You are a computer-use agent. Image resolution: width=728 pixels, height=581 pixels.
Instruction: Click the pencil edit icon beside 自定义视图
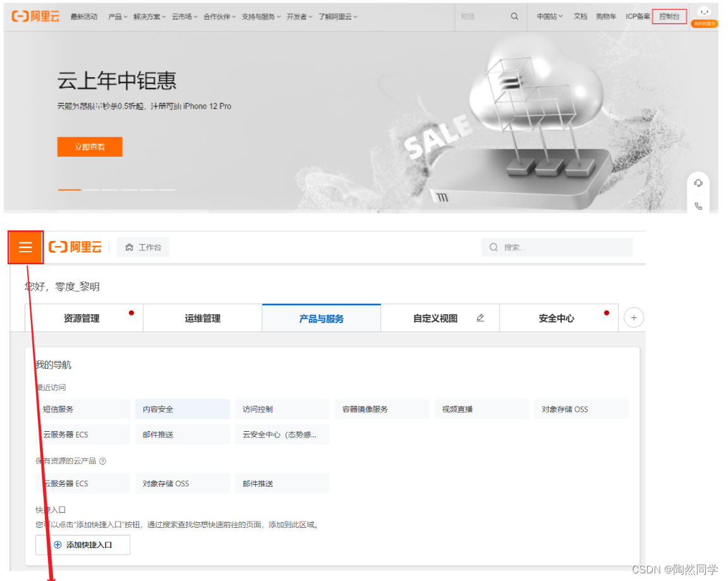coord(480,318)
